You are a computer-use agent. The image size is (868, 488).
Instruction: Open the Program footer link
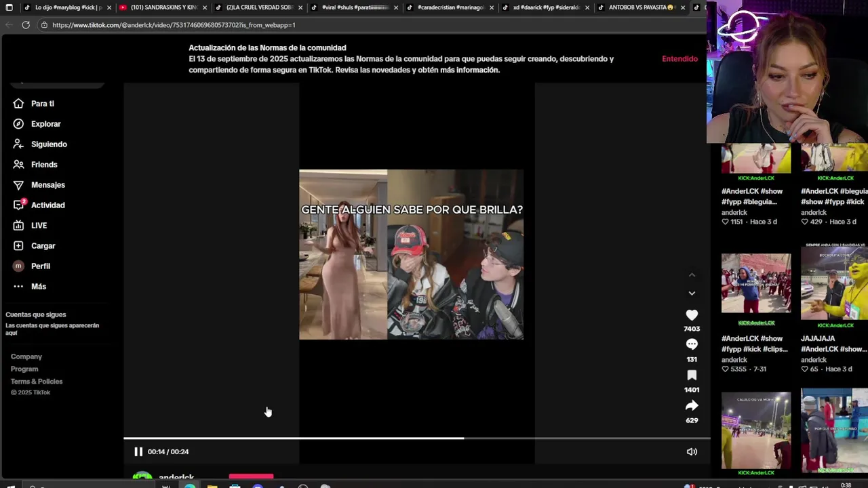pos(24,369)
